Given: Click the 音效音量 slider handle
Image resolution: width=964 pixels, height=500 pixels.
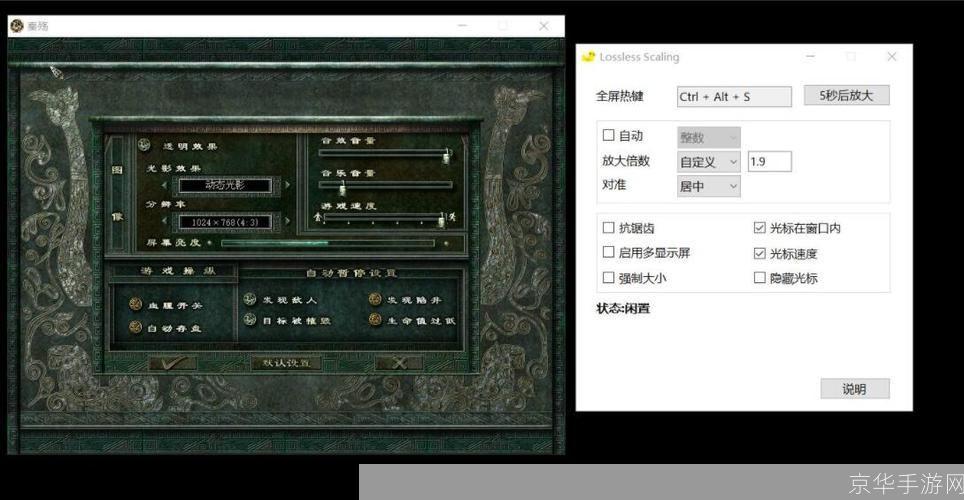Looking at the screenshot, I should click(447, 156).
